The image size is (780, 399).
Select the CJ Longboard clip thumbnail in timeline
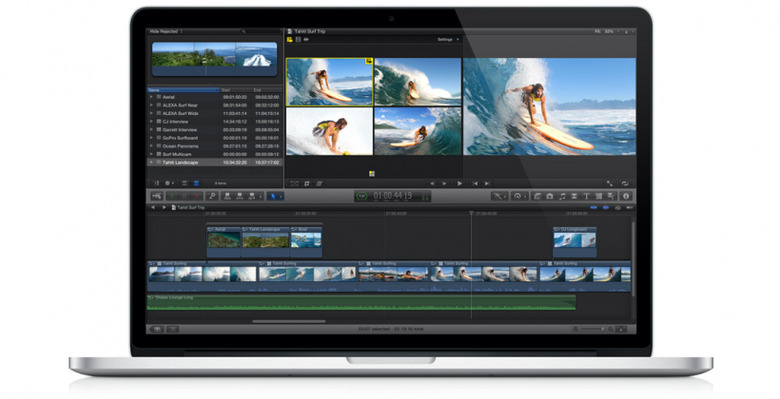tap(575, 240)
